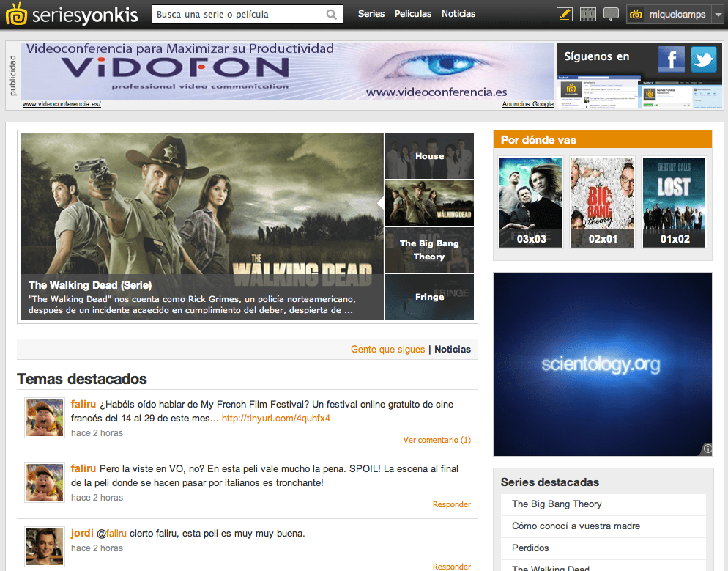Open the Películas menu
The image size is (728, 571).
413,14
